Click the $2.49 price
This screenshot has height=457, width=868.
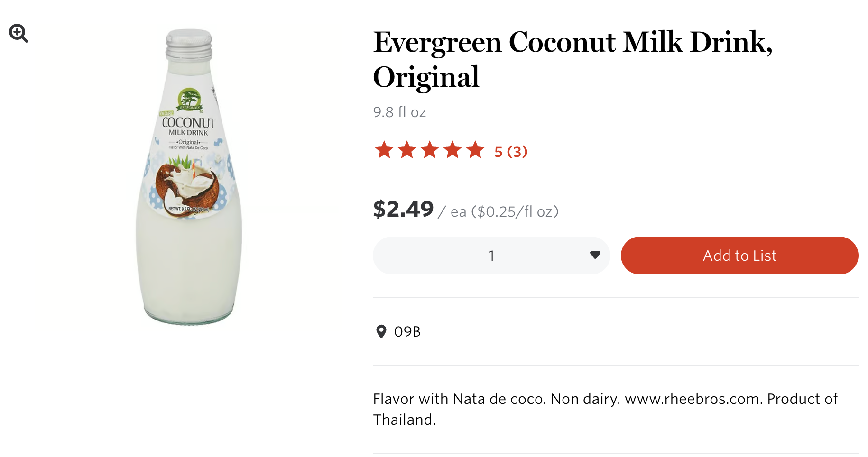pyautogui.click(x=403, y=210)
